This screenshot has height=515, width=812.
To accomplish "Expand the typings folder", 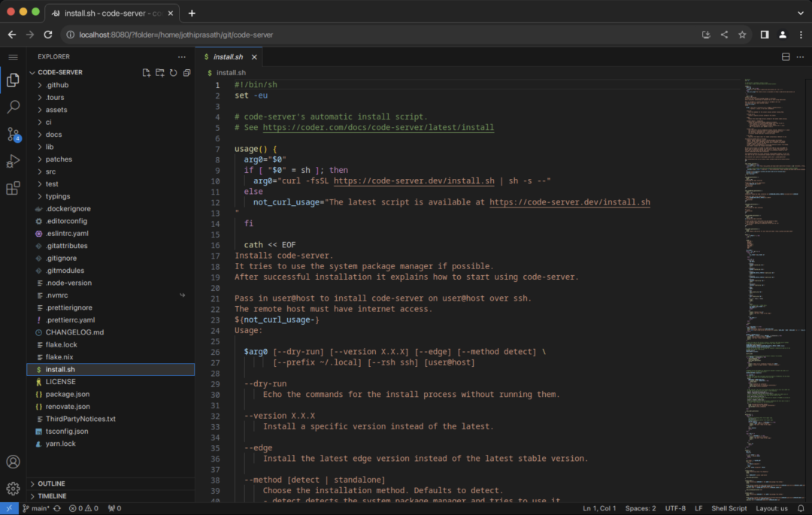I will pyautogui.click(x=111, y=197).
